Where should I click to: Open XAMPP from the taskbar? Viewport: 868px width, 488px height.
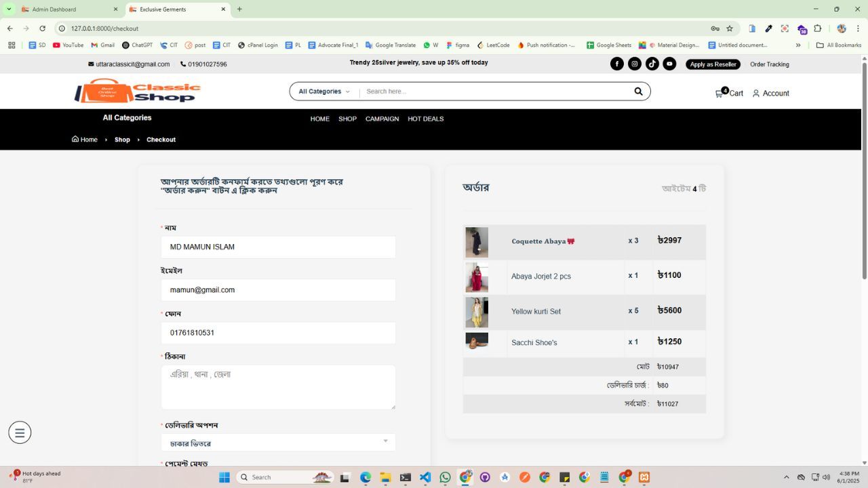point(644,477)
